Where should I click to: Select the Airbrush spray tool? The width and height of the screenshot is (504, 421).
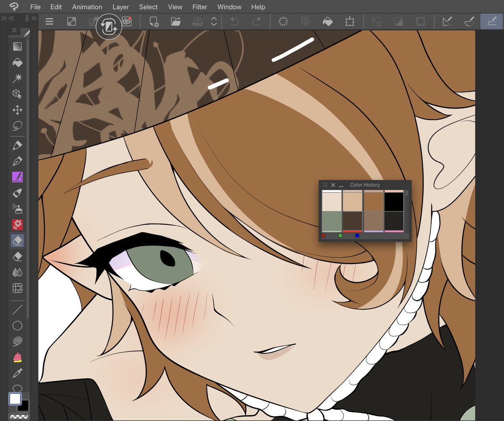click(x=17, y=209)
